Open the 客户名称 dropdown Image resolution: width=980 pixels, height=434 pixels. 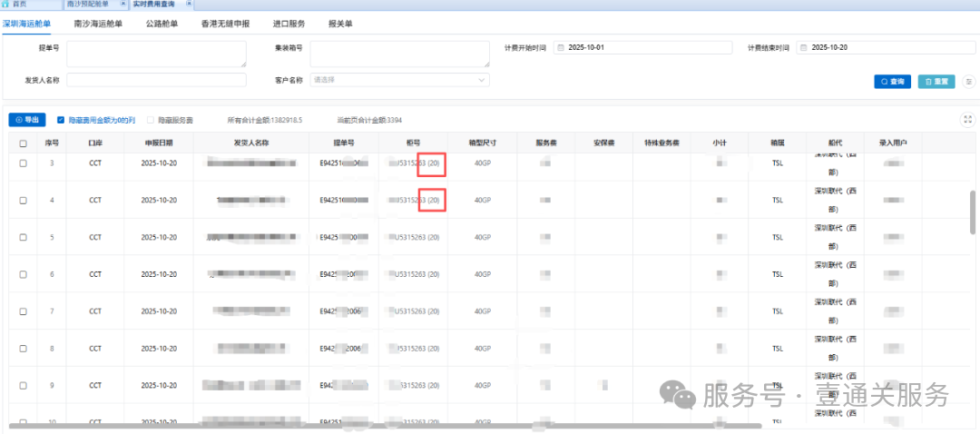[x=399, y=80]
